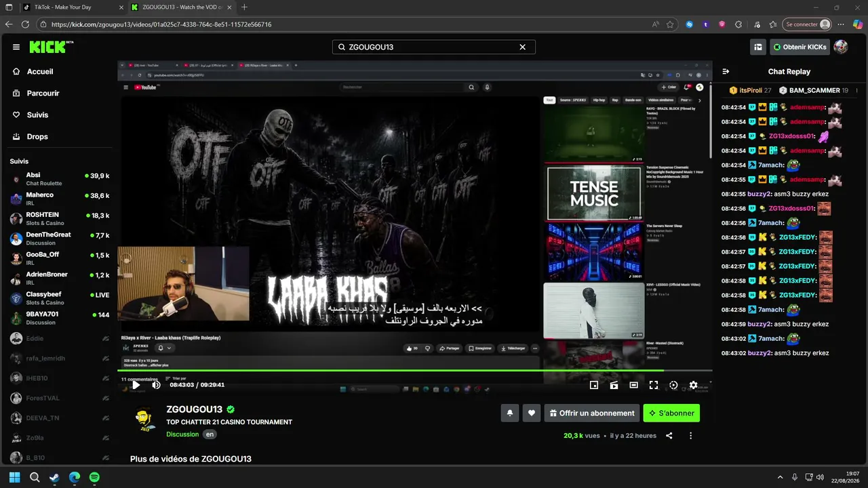Open GooBa_Off's channel in the sidebar
The width and height of the screenshot is (868, 488).
pos(59,258)
